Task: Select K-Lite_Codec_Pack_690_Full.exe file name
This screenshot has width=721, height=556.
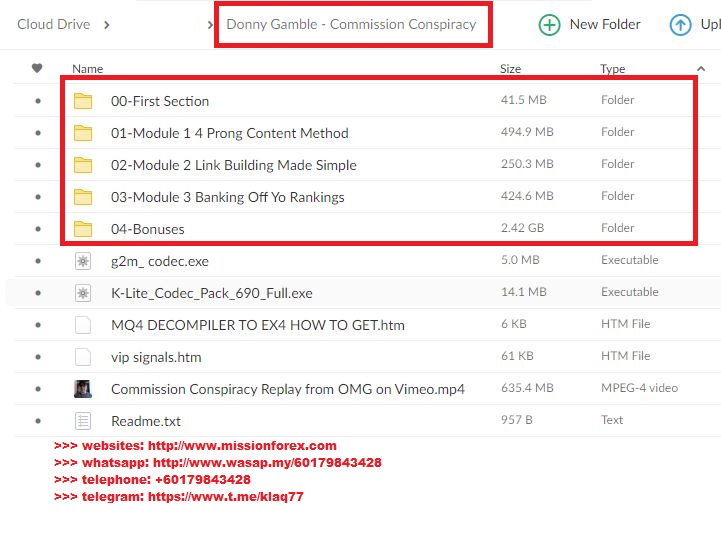Action: click(212, 293)
